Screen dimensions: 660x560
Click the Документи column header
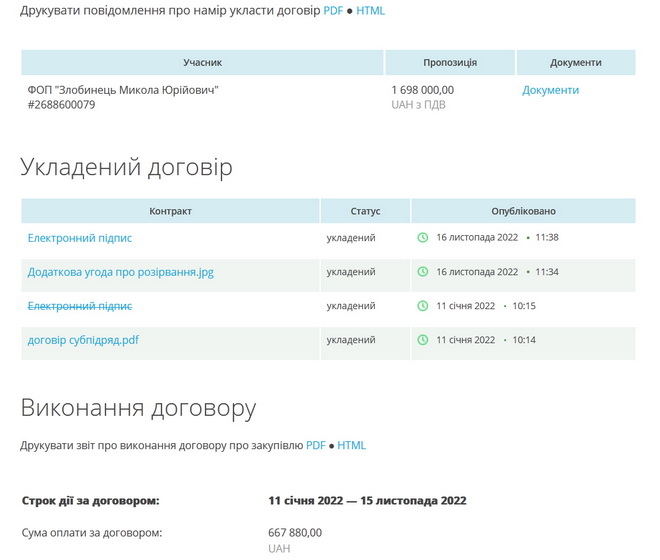click(x=576, y=62)
